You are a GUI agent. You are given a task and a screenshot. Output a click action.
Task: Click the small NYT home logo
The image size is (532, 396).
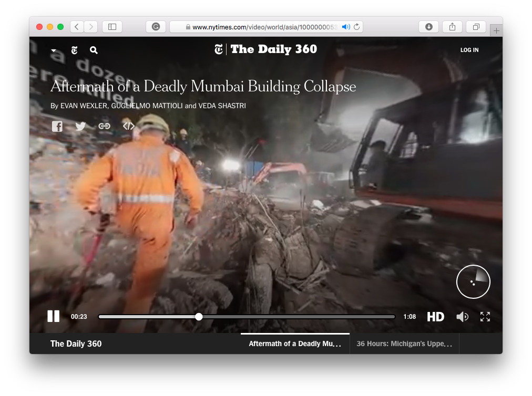pos(74,50)
